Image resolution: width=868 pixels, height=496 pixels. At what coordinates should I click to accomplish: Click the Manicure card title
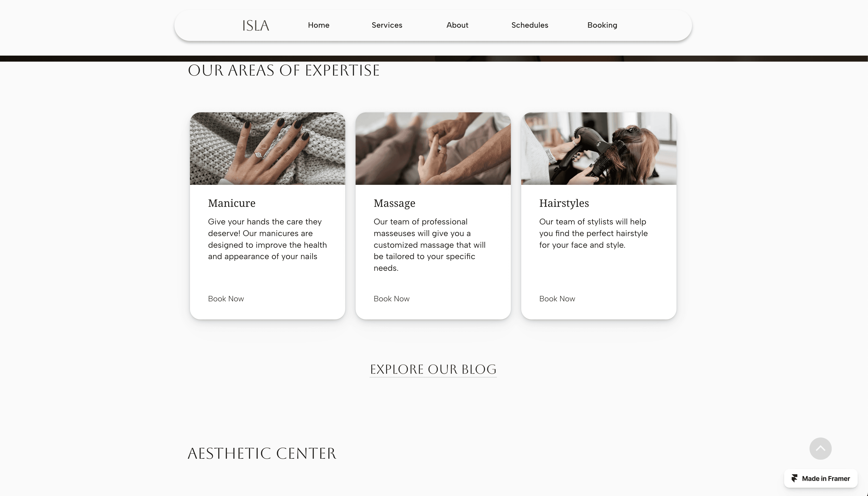click(x=232, y=203)
